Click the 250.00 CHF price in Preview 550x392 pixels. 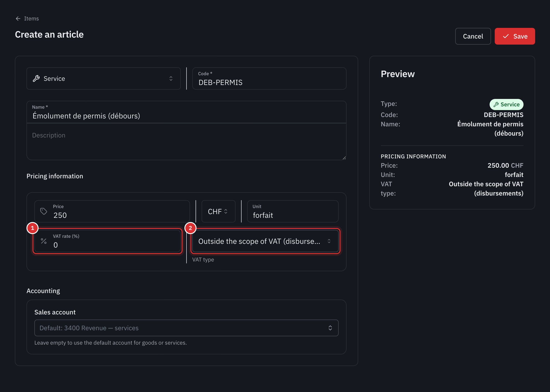pyautogui.click(x=505, y=165)
